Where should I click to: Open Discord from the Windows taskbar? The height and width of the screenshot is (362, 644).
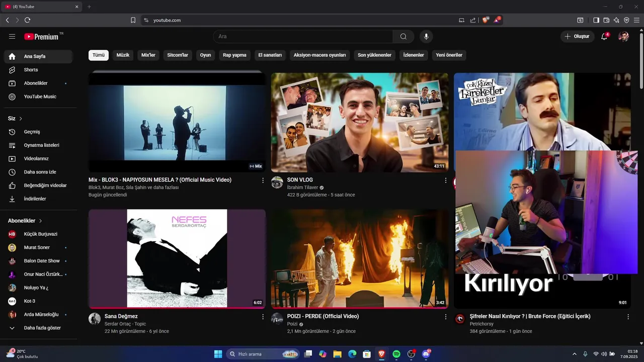426,354
